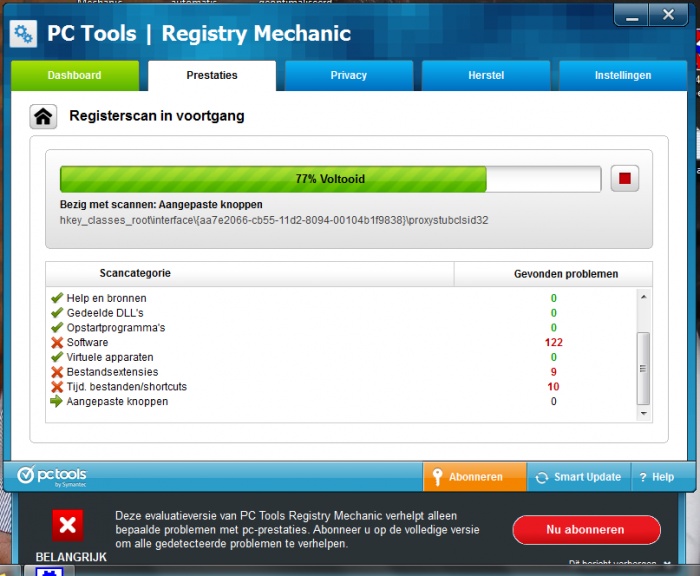The width and height of the screenshot is (700, 576).
Task: Click the green checkmark next to Help en bronnen
Action: [x=57, y=298]
